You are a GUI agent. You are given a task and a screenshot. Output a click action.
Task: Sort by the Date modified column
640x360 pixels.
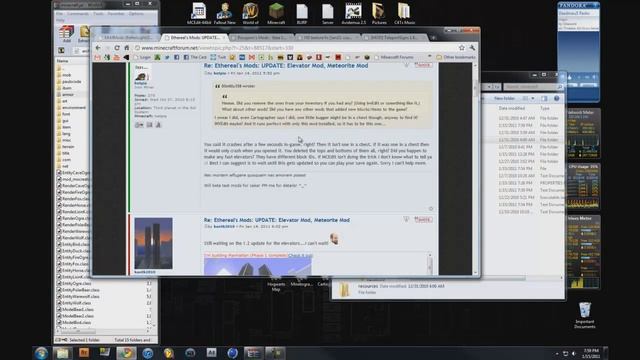pyautogui.click(x=511, y=108)
